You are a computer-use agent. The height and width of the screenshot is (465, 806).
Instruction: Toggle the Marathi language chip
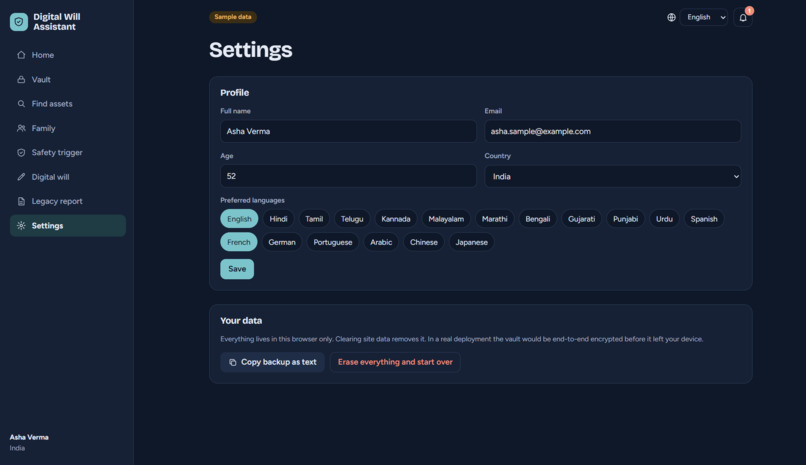(x=494, y=219)
